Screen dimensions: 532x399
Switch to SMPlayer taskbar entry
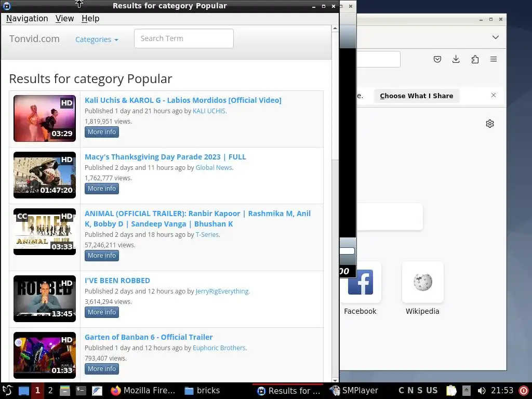tap(354, 391)
